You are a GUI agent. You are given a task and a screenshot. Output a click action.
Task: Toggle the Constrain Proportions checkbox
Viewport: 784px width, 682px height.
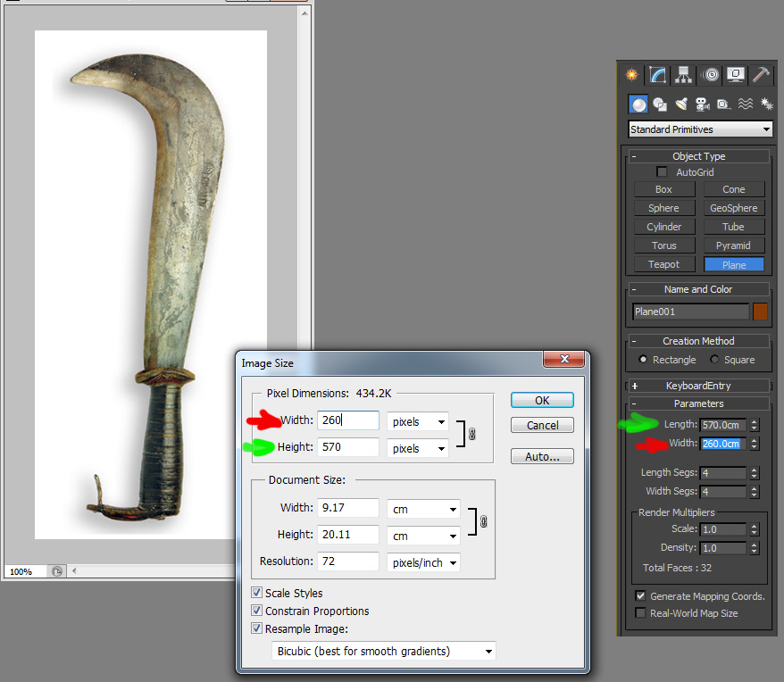[x=256, y=611]
